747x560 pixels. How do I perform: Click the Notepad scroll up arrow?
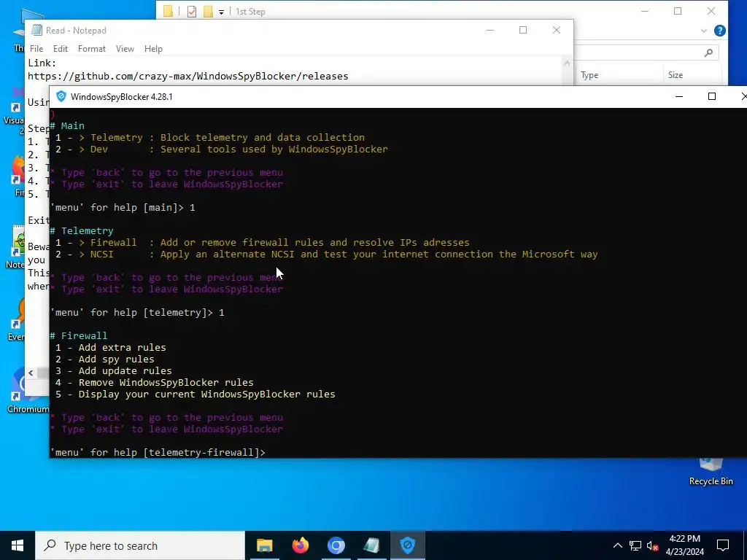[x=567, y=63]
